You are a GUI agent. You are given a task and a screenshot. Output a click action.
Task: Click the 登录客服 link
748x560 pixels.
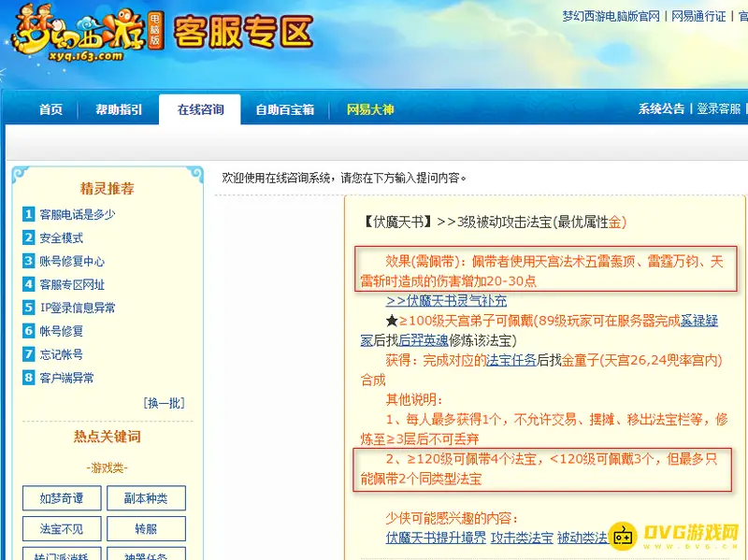click(x=718, y=108)
